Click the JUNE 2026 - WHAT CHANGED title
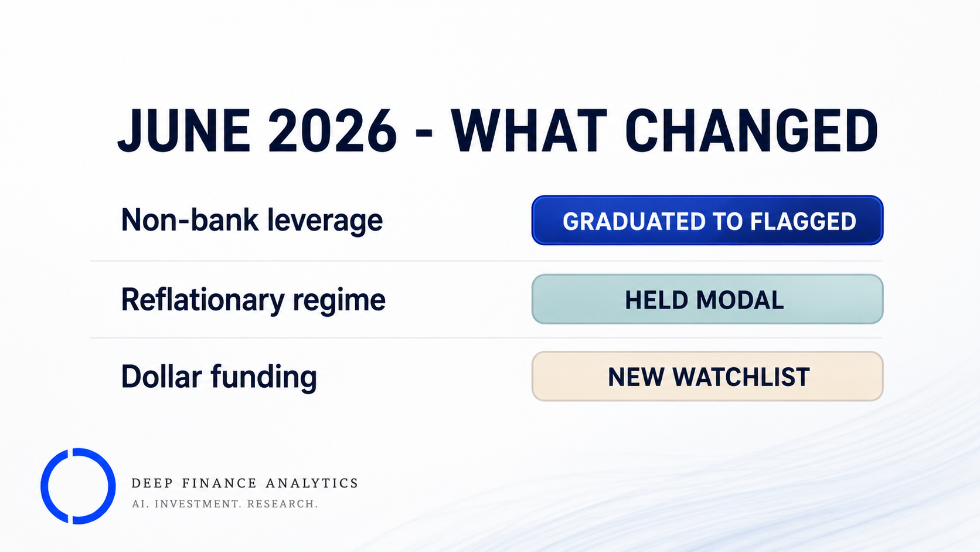The height and width of the screenshot is (552, 980). (x=498, y=131)
